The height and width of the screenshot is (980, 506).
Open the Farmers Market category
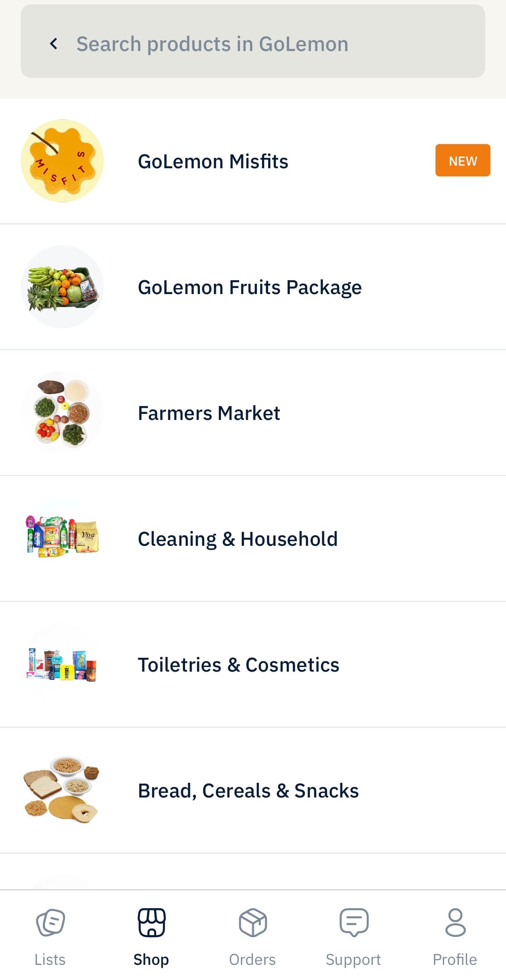click(253, 413)
